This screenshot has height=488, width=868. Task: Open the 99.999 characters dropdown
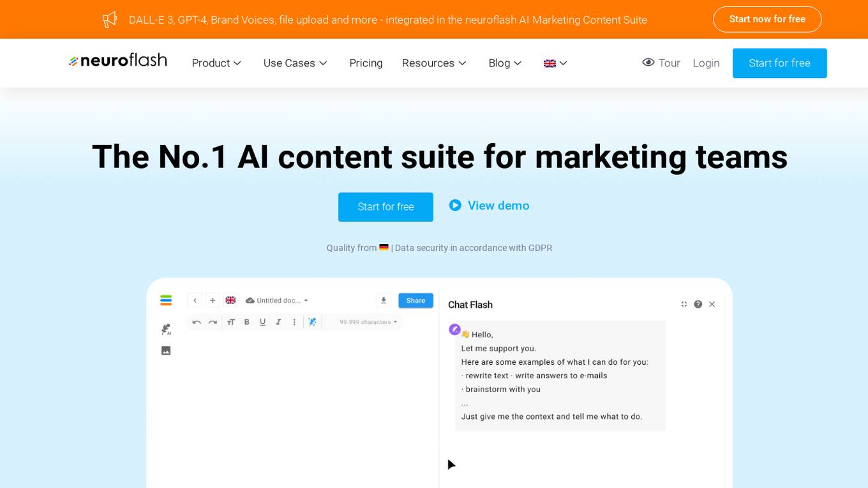click(368, 322)
